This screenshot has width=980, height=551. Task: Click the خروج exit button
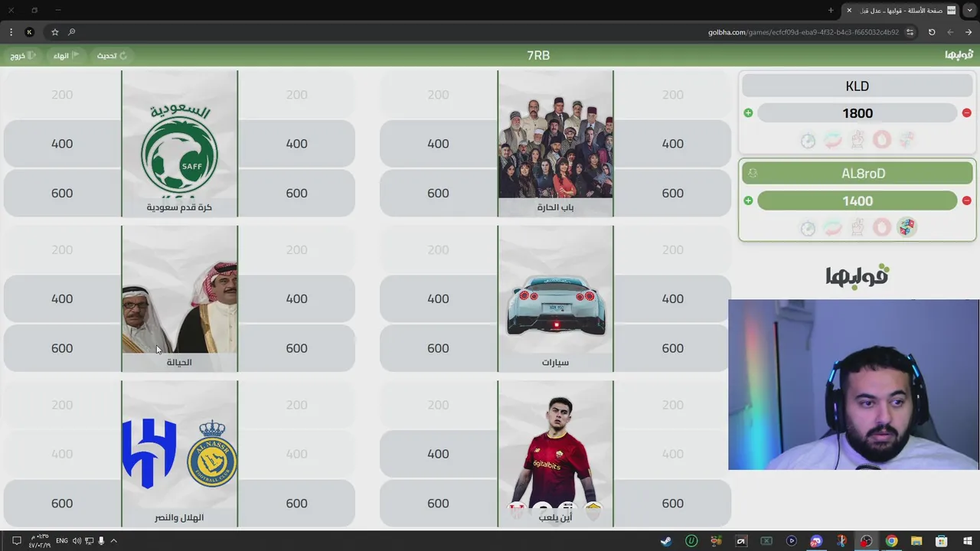coord(22,55)
